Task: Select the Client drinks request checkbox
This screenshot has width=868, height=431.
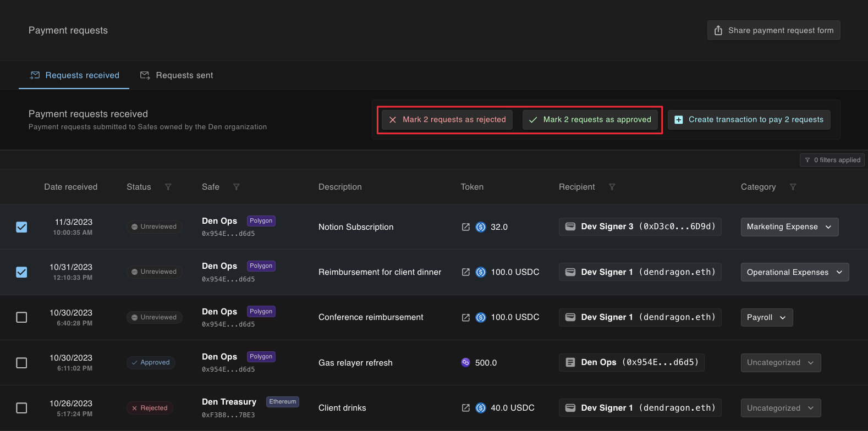Action: tap(21, 408)
